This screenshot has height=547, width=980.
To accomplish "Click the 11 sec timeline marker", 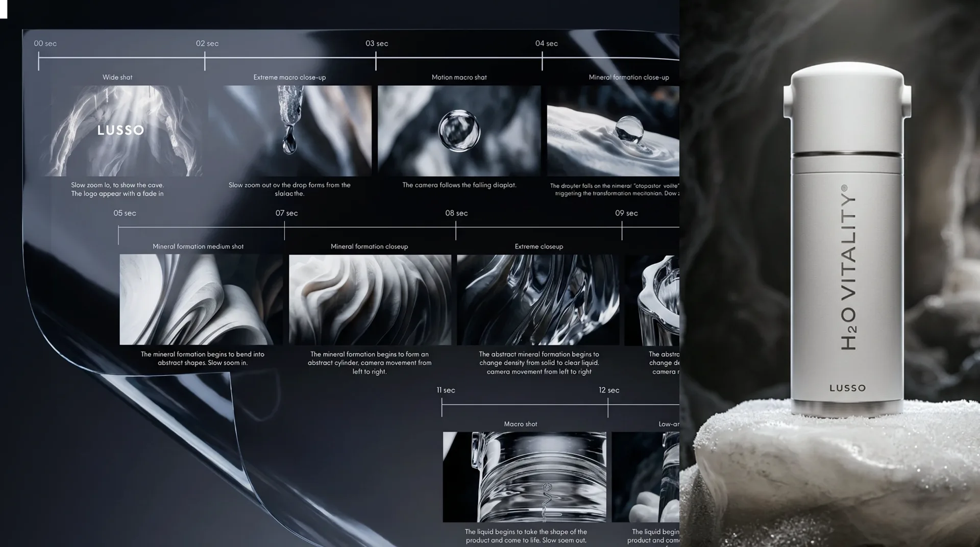I will (x=446, y=390).
